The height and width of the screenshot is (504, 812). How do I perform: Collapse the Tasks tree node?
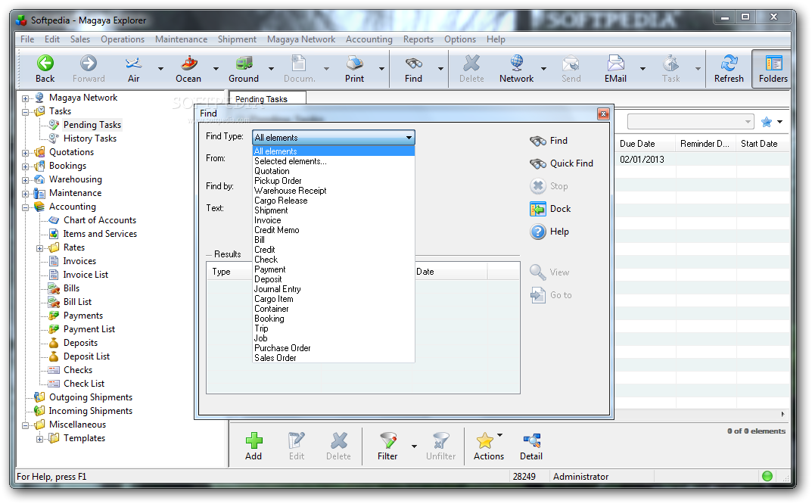pyautogui.click(x=26, y=111)
